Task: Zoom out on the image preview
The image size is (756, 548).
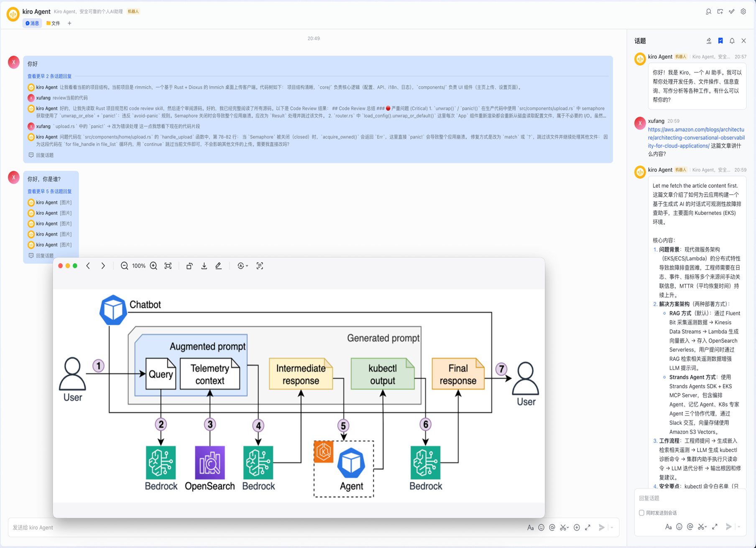Action: click(x=124, y=266)
